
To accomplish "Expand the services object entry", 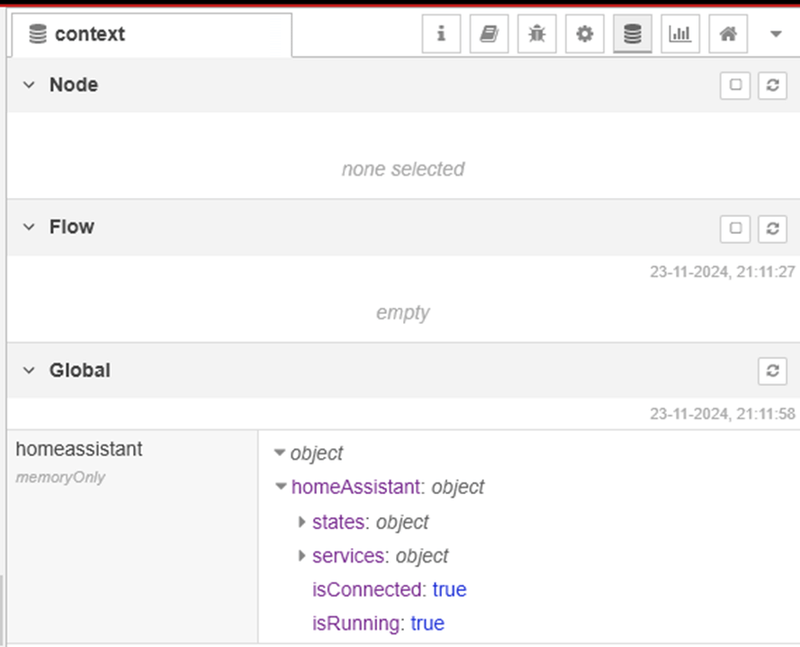I will 301,555.
